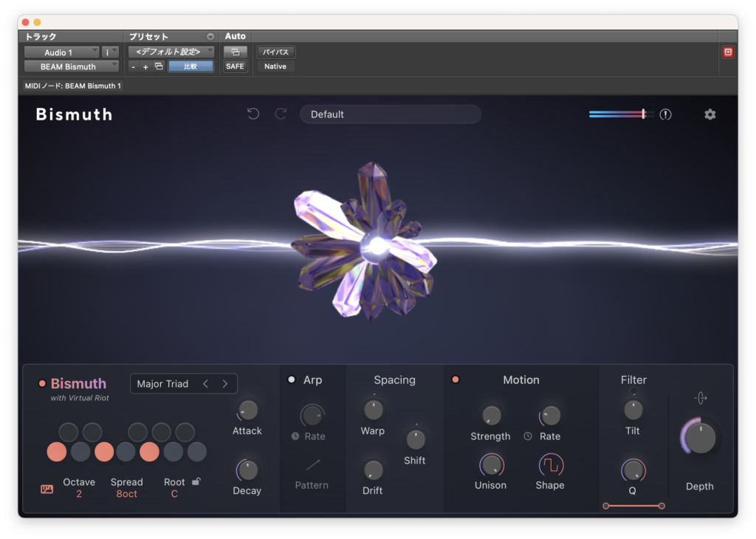Click the Motion Rate knob
756x539 pixels.
pos(550,416)
